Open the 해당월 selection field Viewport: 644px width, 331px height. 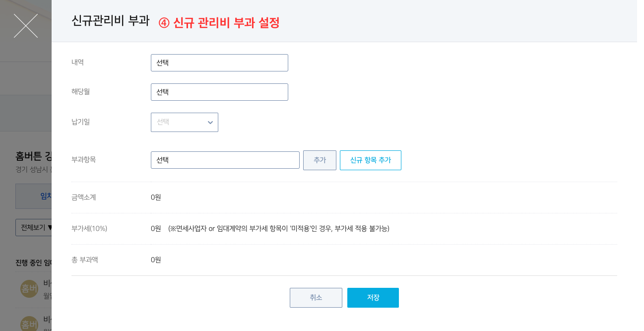pos(219,92)
